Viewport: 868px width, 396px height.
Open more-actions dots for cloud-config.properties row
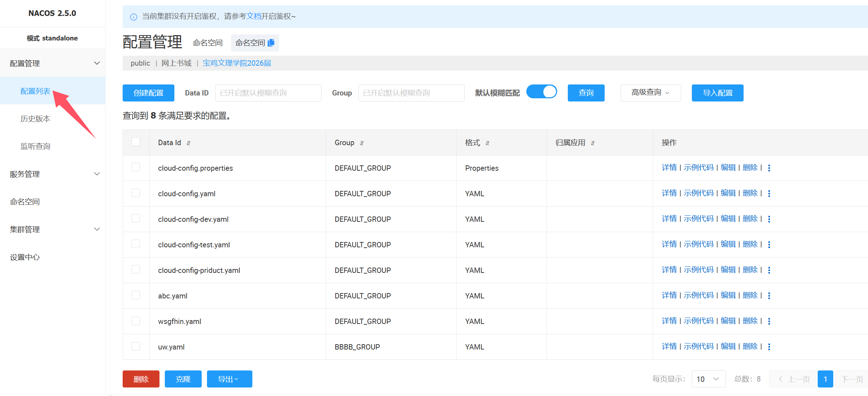click(769, 168)
